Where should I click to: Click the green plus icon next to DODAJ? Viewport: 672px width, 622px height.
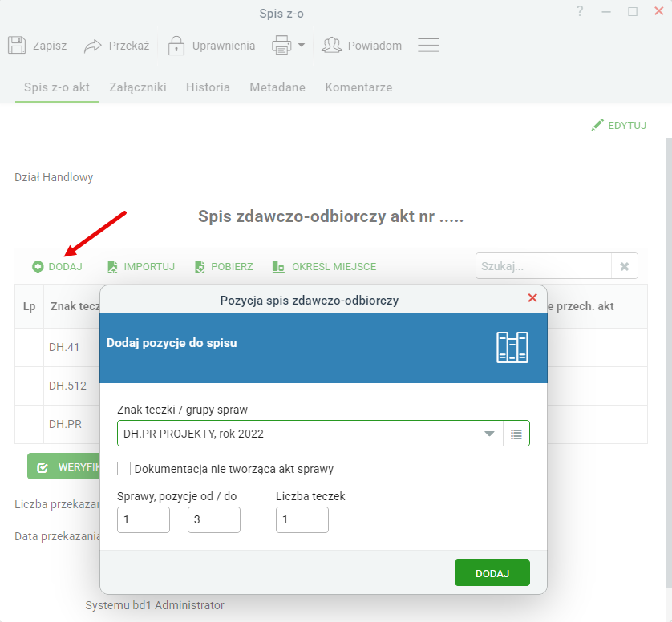coord(38,266)
